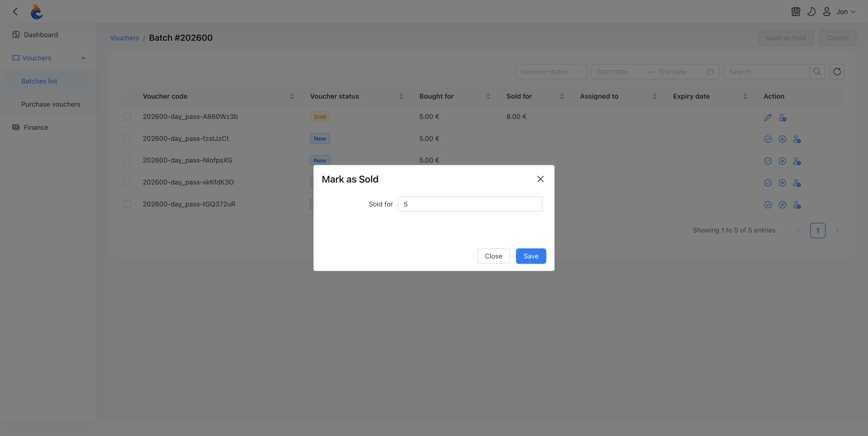
Task: Click the user profile icon
Action: 827,12
